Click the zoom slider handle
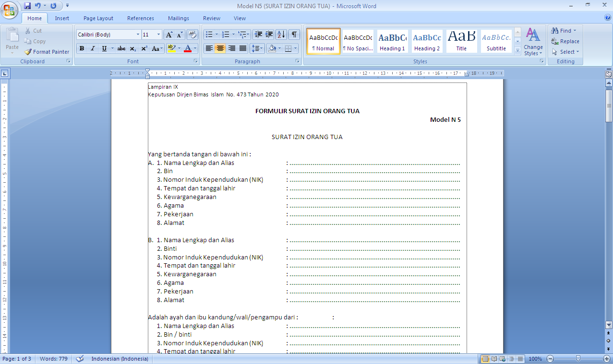The height and width of the screenshot is (364, 613). pos(578,359)
